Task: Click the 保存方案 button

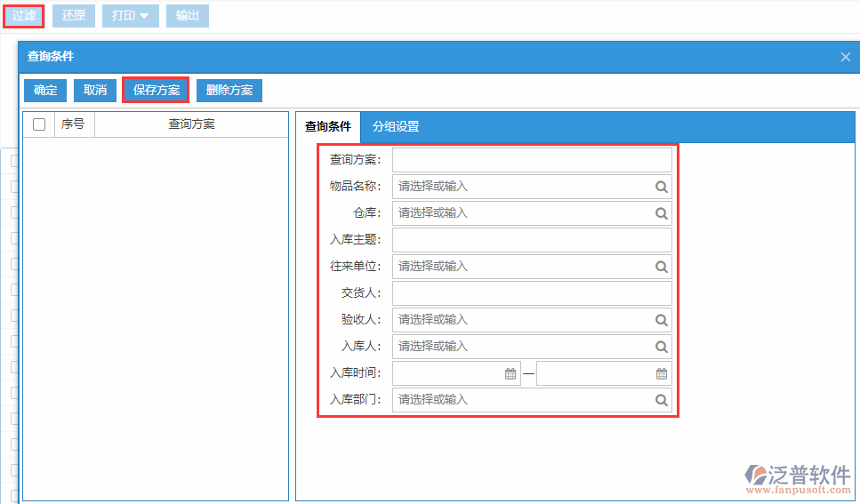Action: tap(157, 91)
